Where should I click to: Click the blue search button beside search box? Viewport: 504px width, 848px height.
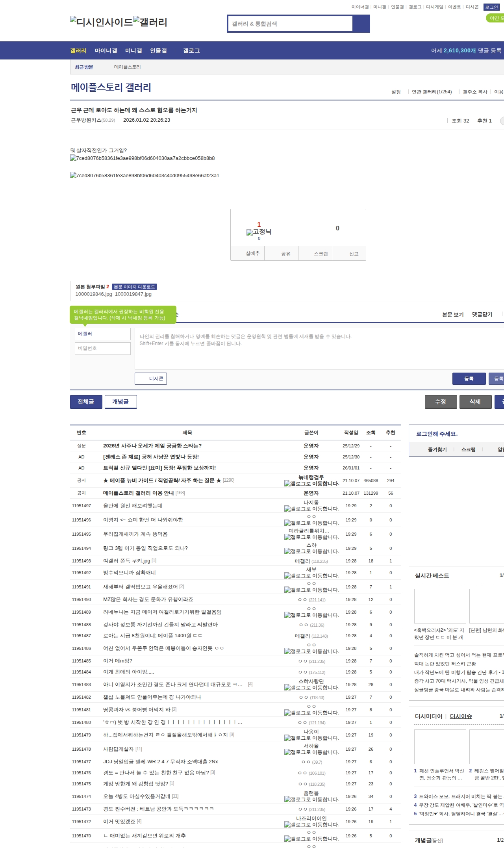[361, 24]
